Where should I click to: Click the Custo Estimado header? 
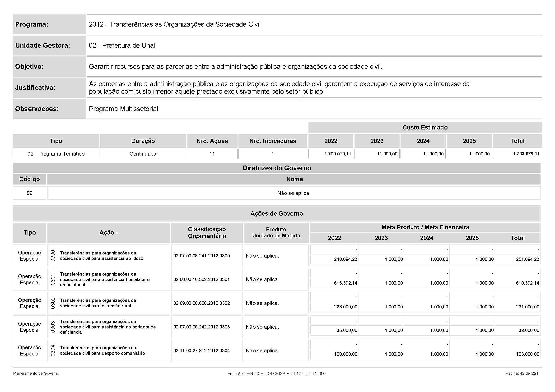tap(425, 128)
